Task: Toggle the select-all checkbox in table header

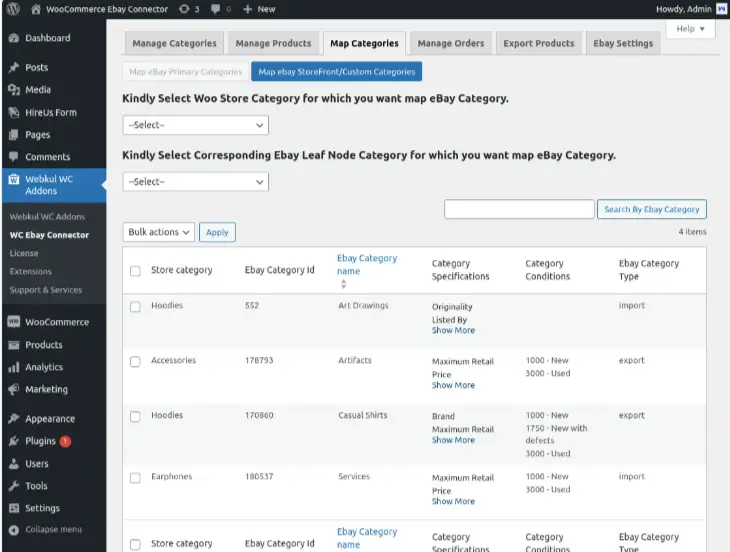Action: pos(135,270)
